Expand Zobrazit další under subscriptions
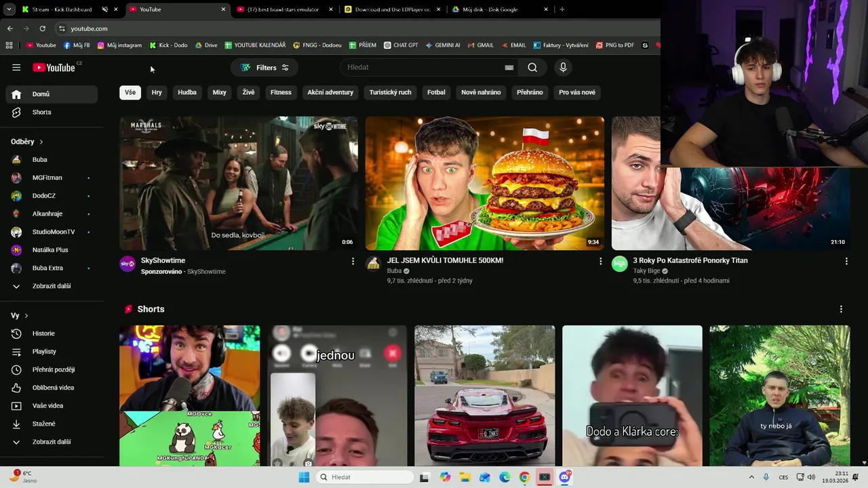The width and height of the screenshot is (868, 488). pos(52,286)
